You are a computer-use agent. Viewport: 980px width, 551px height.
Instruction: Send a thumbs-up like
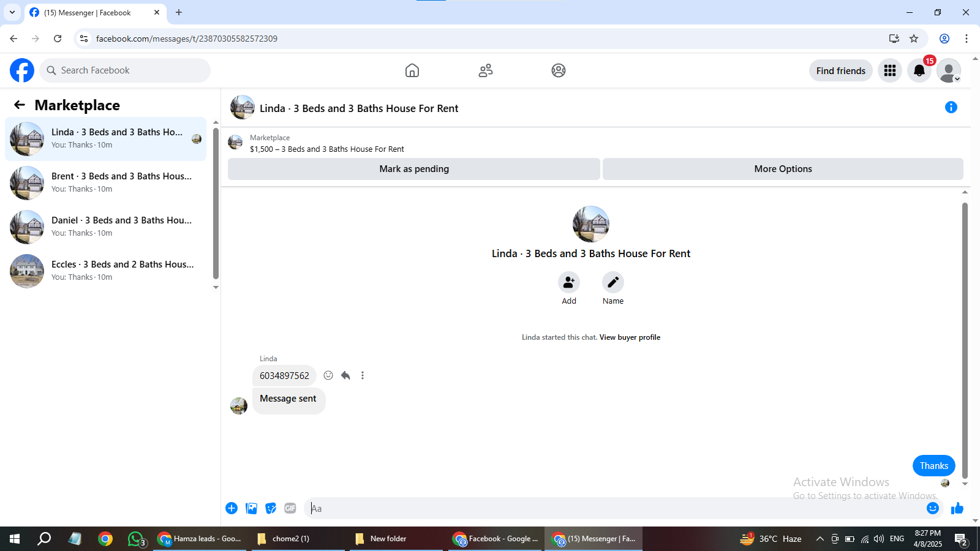coord(957,508)
